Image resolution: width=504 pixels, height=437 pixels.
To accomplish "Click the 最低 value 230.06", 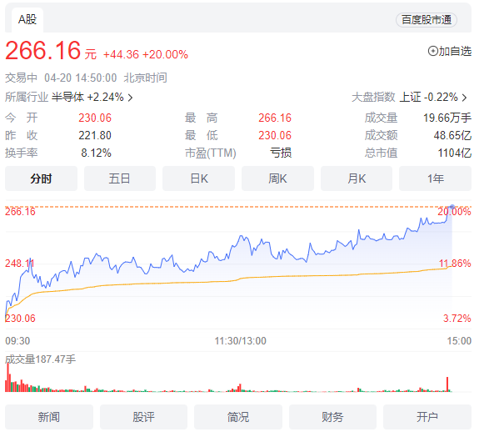I will coord(275,135).
